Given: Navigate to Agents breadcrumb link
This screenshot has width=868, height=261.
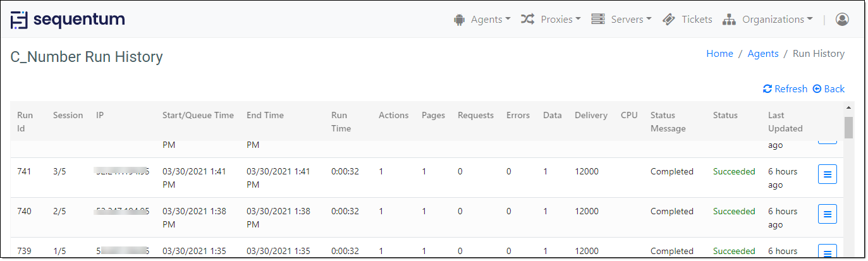Looking at the screenshot, I should (762, 54).
